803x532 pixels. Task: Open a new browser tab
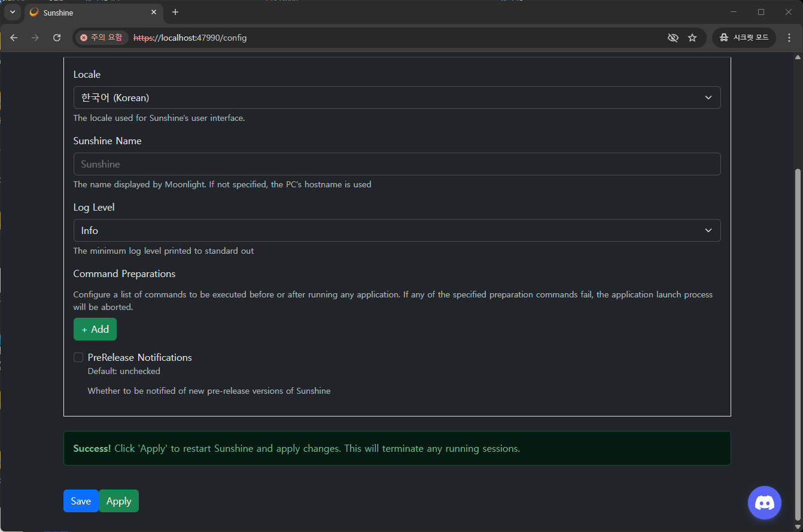pyautogui.click(x=175, y=12)
